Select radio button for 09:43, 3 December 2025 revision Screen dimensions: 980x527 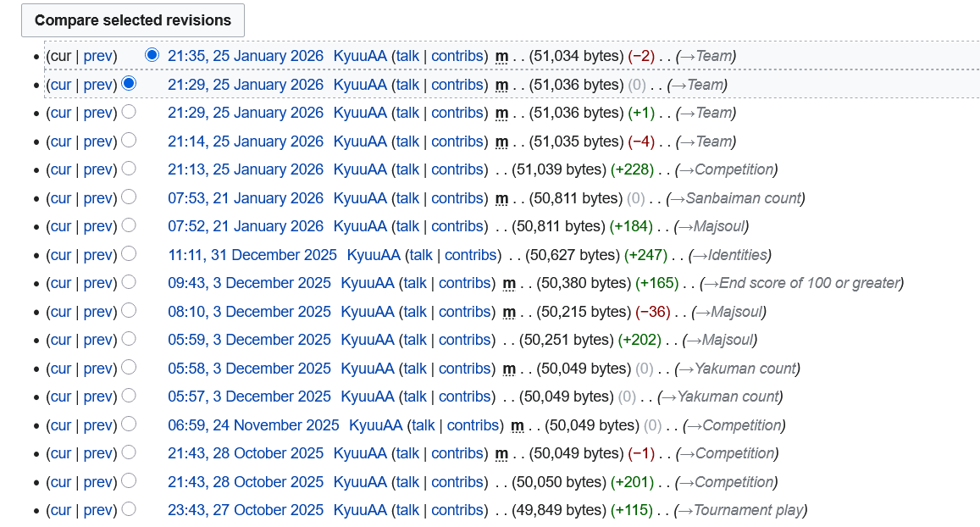[x=129, y=282]
